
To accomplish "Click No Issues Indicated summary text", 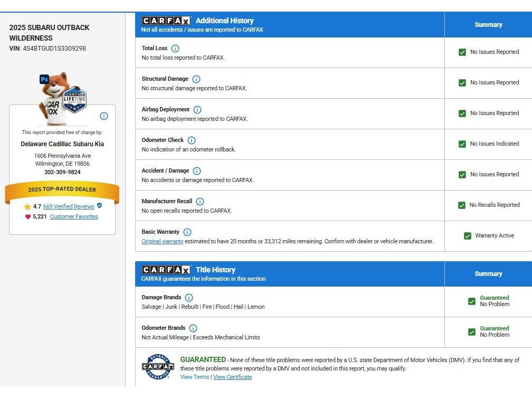I will [x=495, y=144].
